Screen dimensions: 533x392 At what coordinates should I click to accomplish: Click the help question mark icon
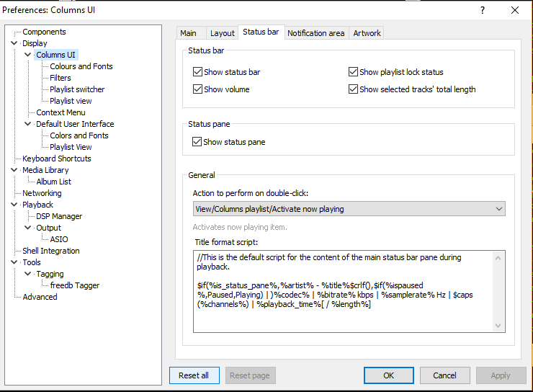(482, 10)
